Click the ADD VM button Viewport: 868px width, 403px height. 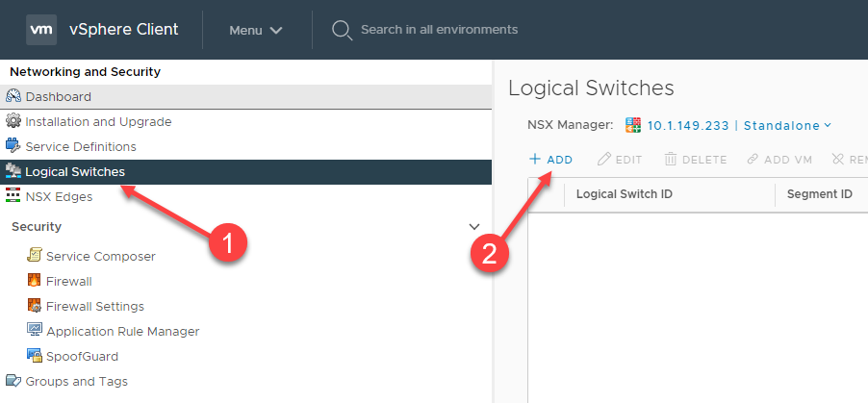779,160
